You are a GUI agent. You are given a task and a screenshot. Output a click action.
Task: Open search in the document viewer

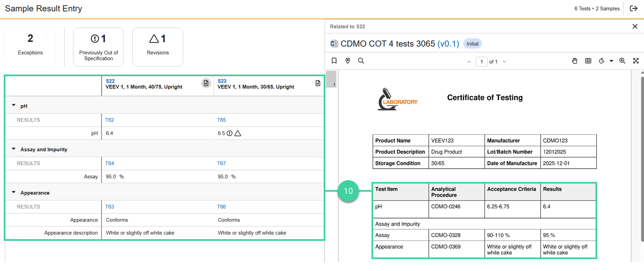361,61
